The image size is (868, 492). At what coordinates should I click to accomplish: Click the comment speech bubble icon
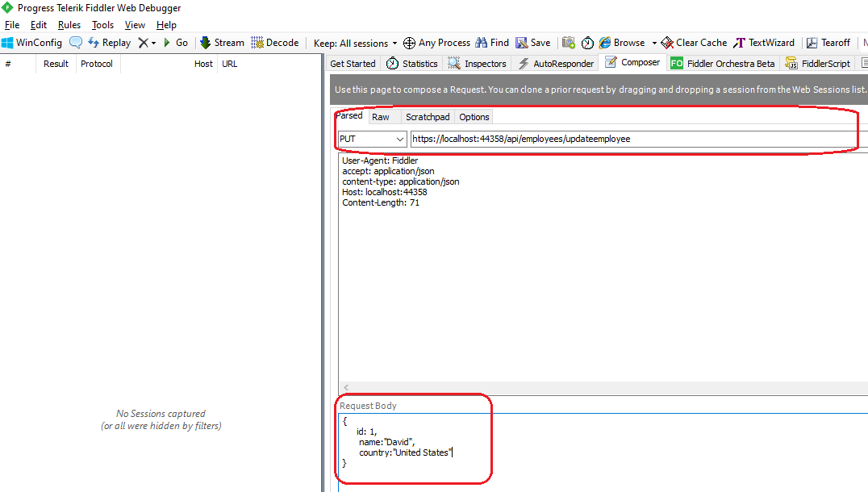pyautogui.click(x=76, y=43)
